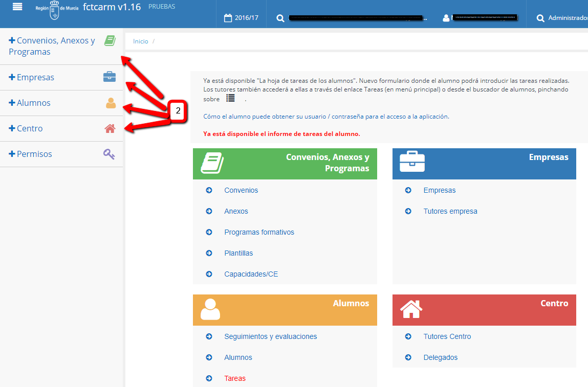Open the red Tareas link
The image size is (588, 387).
coord(234,378)
